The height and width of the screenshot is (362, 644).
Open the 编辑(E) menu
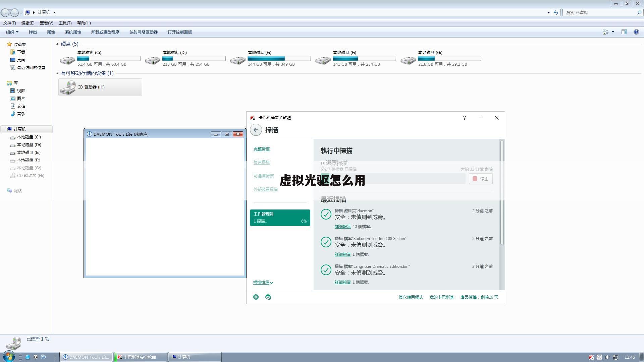click(x=28, y=23)
